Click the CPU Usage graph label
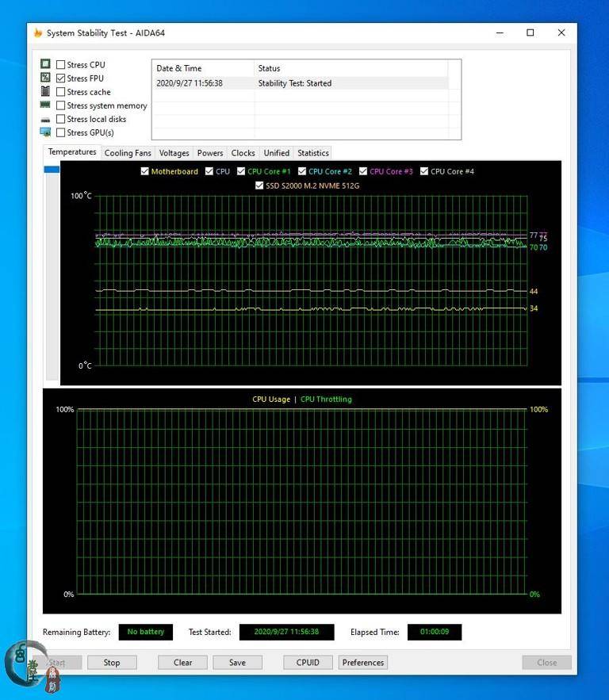The width and height of the screenshot is (609, 700). pos(271,399)
